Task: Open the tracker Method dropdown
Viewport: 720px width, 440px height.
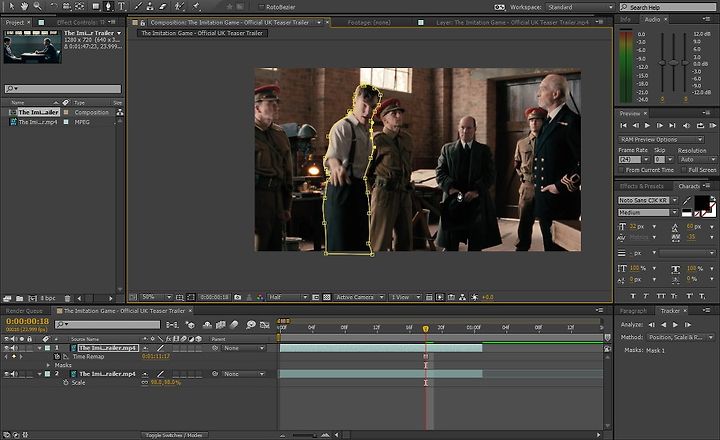Action: point(681,337)
